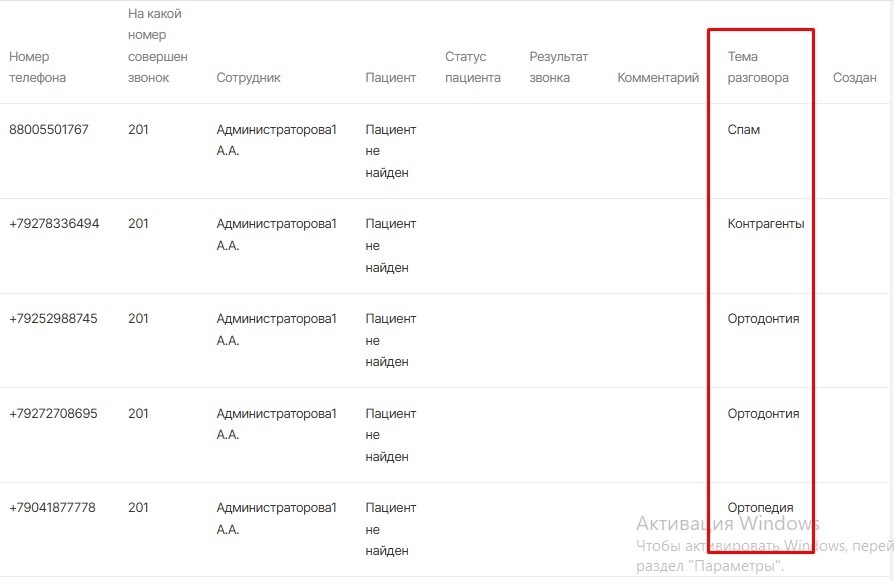Sort by 'Сотрудник' column header
894x581 pixels.
(x=248, y=78)
